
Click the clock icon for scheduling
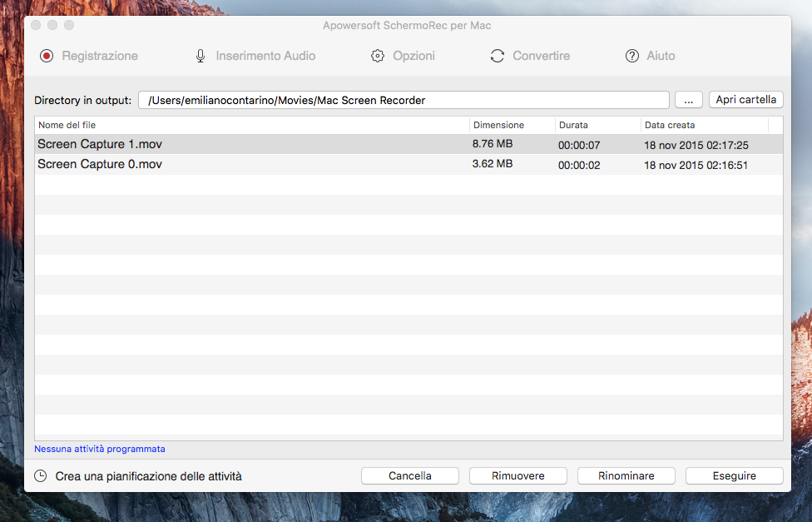point(41,476)
